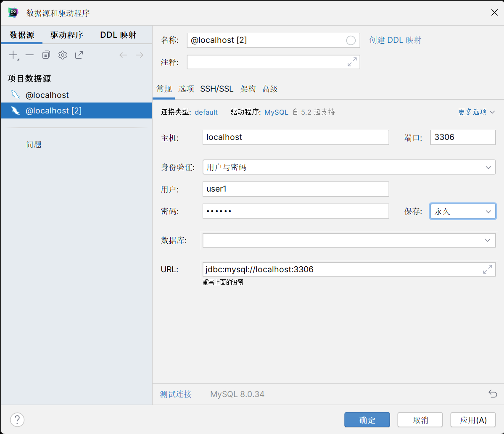504x434 pixels.
Task: Open the 身份验证 dropdown
Action: point(349,167)
